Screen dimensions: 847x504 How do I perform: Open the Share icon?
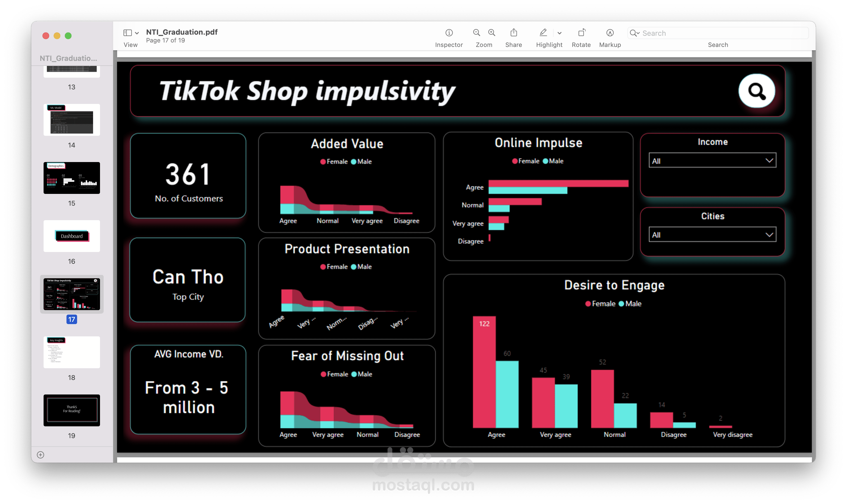tap(513, 33)
